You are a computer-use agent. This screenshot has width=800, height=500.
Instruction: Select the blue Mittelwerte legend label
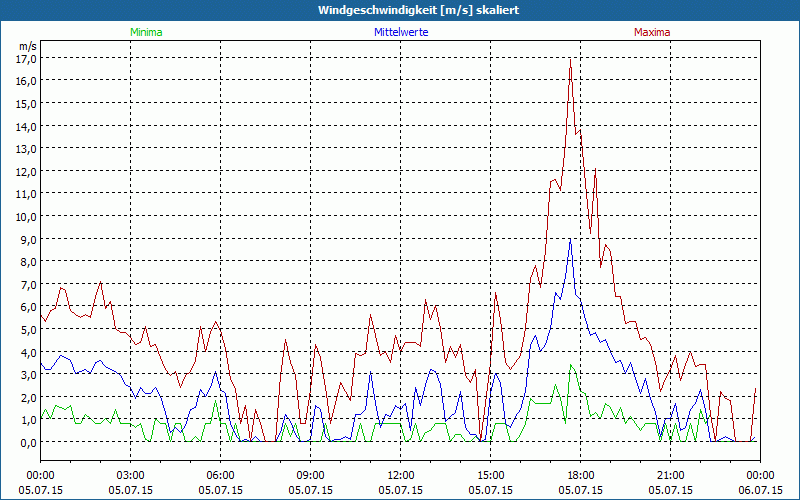click(401, 32)
